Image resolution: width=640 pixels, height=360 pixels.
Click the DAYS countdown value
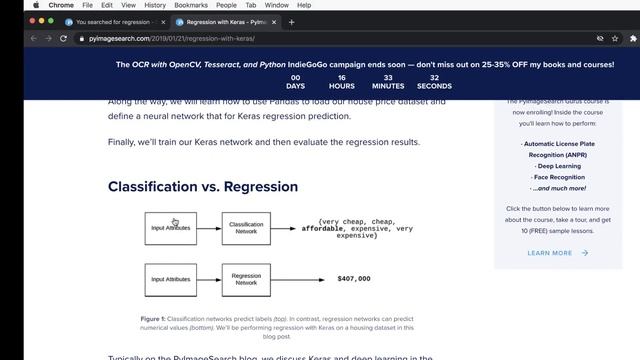[x=296, y=78]
